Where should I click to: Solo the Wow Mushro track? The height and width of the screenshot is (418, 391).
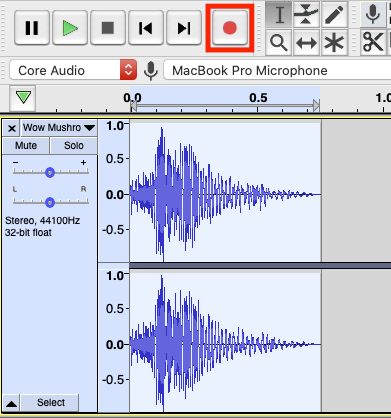tap(74, 146)
